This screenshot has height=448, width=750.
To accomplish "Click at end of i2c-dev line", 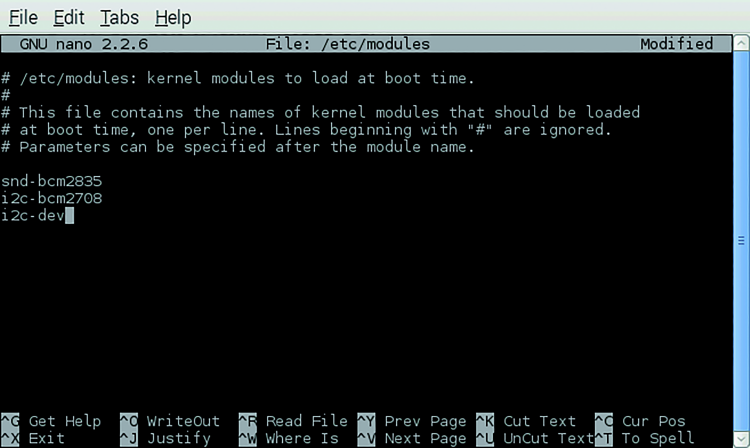I will click(69, 216).
